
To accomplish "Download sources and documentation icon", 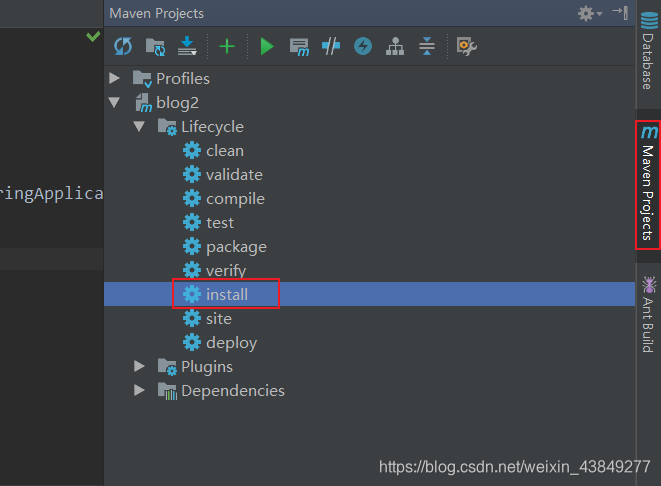I will pos(187,46).
